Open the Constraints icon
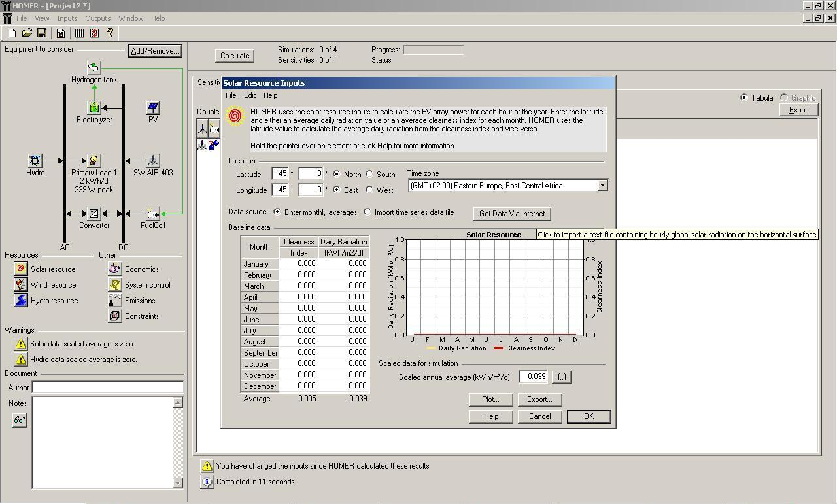Image resolution: width=837 pixels, height=504 pixels. pyautogui.click(x=114, y=316)
